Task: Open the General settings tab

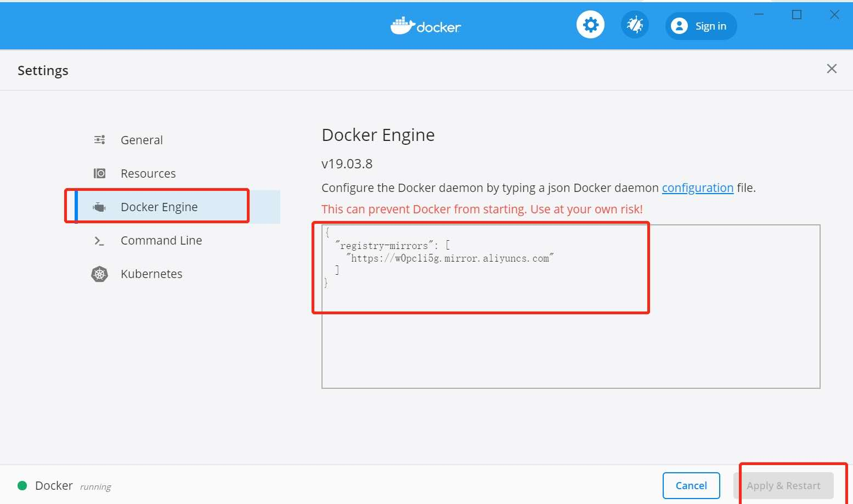Action: coord(178,140)
